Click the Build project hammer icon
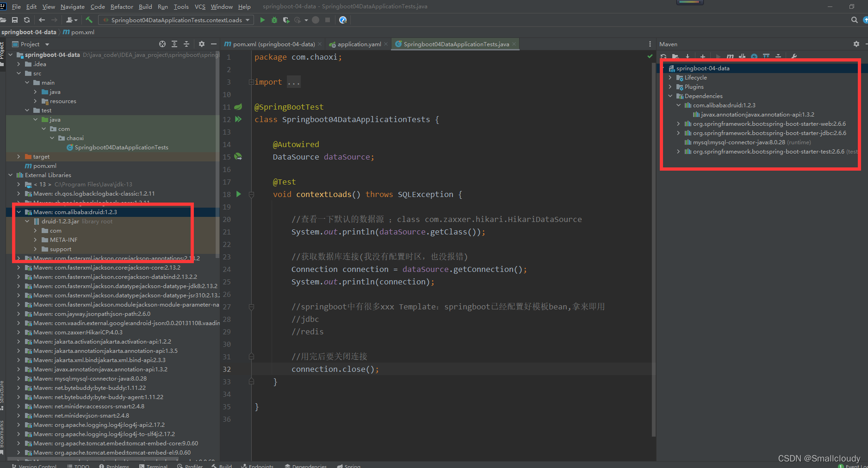 89,20
